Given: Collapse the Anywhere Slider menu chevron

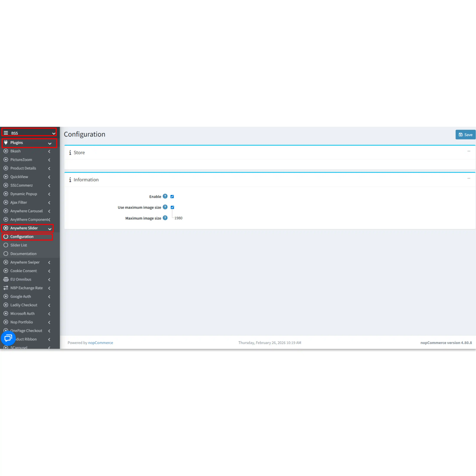Looking at the screenshot, I should tap(50, 229).
